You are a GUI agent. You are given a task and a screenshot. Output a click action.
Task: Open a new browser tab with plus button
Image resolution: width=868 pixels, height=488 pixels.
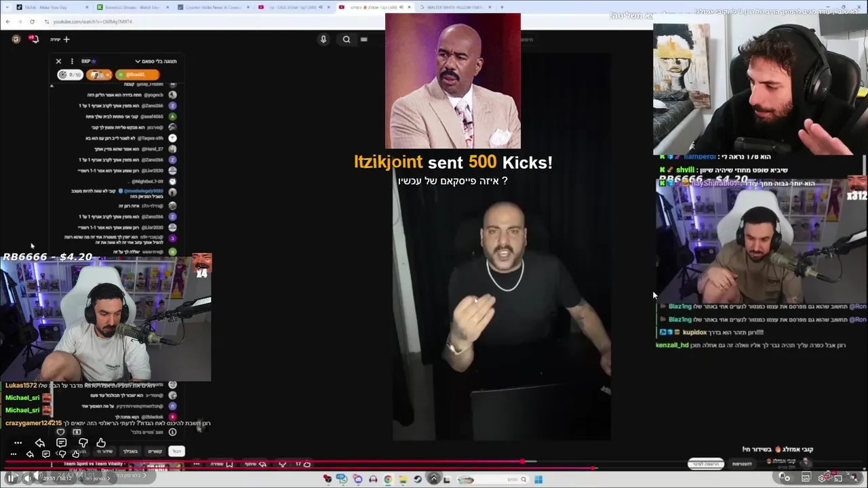tap(502, 7)
